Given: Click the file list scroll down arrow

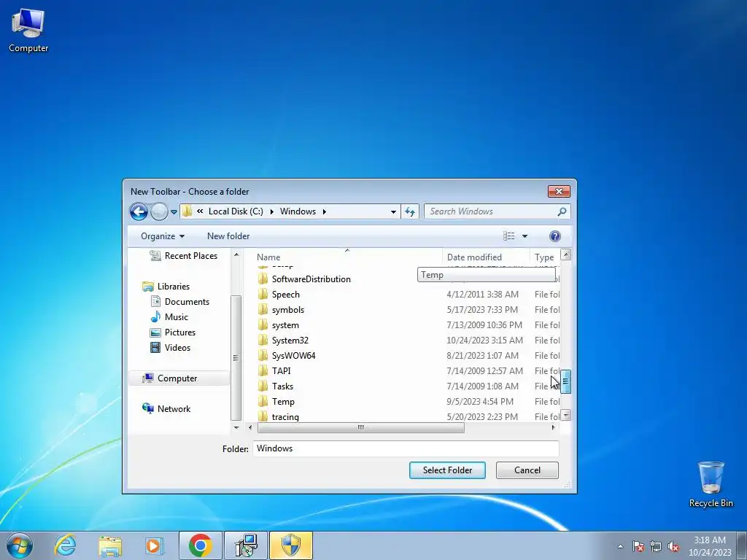Looking at the screenshot, I should [x=566, y=415].
